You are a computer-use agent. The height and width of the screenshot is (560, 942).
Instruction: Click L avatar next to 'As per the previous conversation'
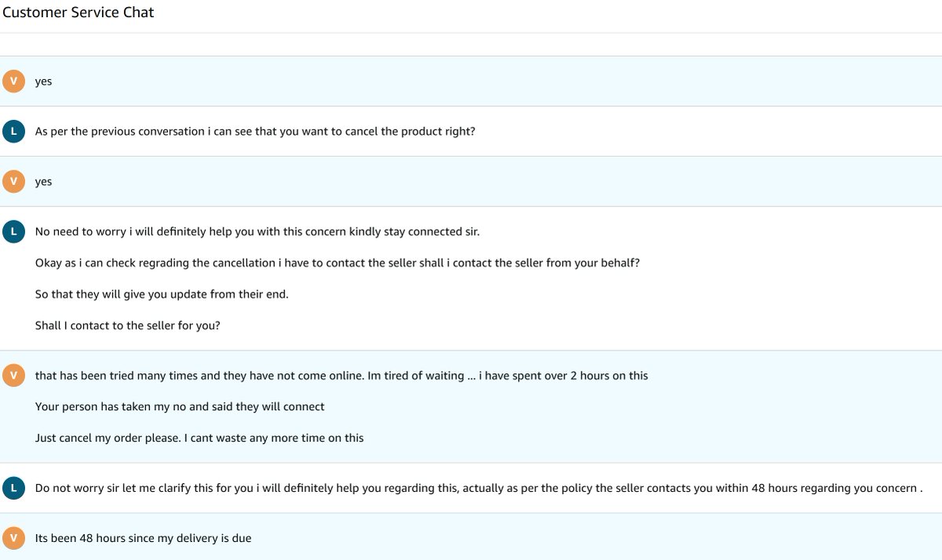point(13,131)
